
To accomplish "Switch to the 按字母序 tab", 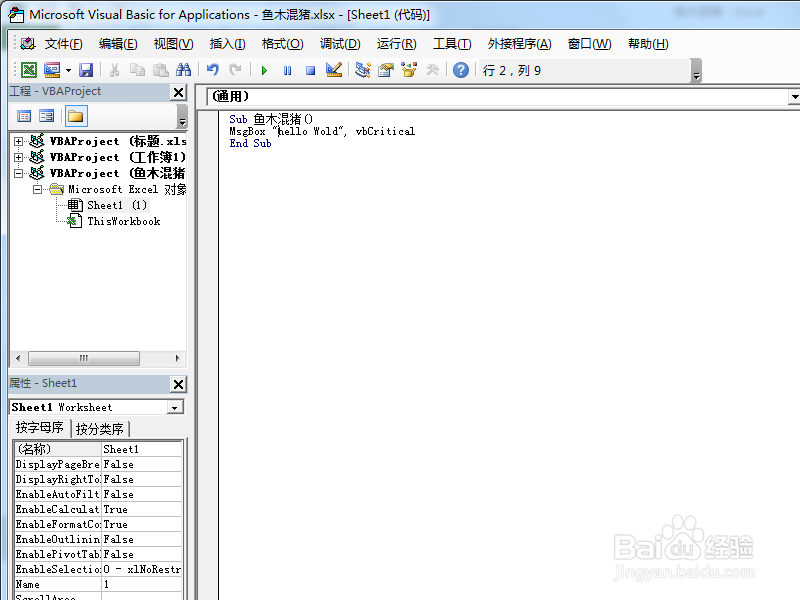I will click(x=40, y=428).
